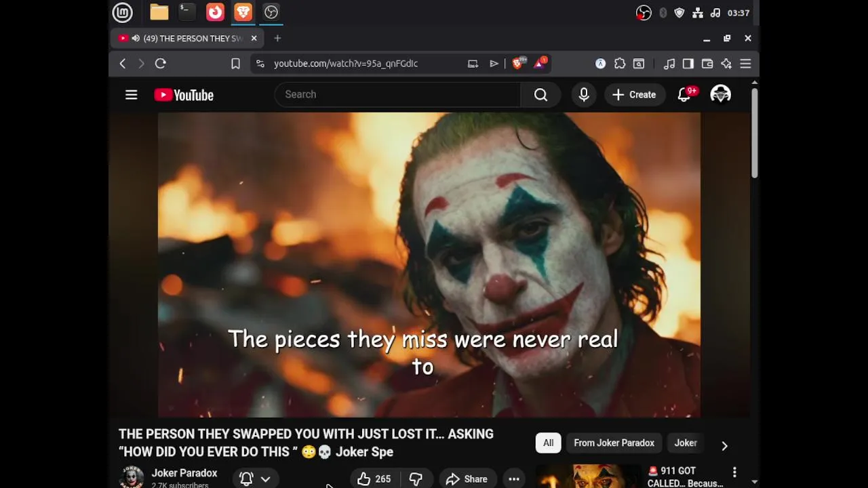
Task: Click the search-in-page toolbar icon
Action: point(639,64)
